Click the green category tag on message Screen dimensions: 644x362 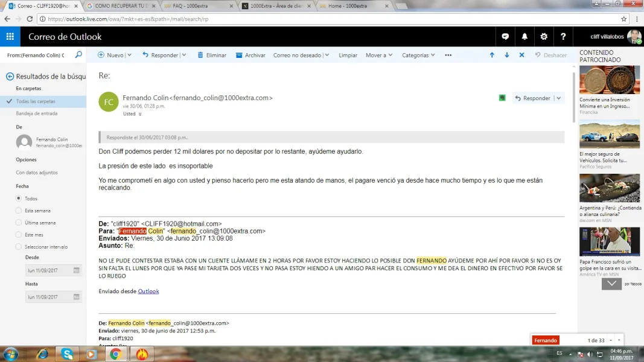point(502,98)
